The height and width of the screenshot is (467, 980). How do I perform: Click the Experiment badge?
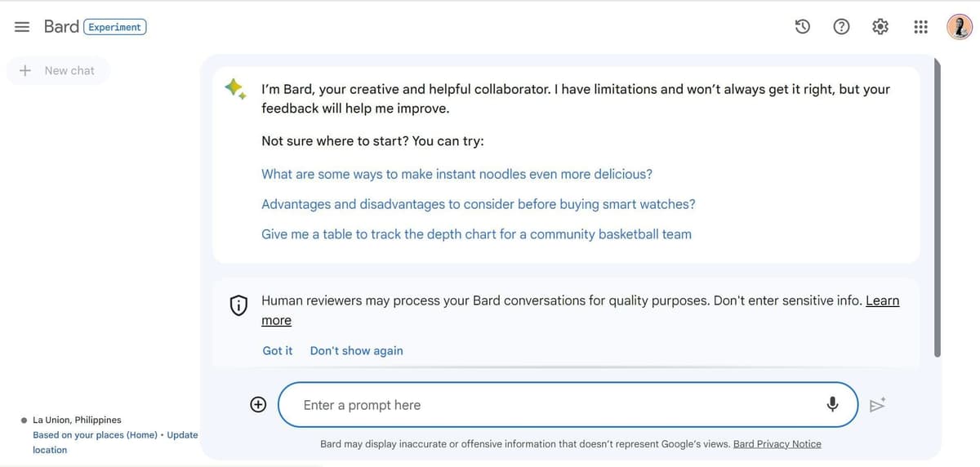(x=115, y=27)
